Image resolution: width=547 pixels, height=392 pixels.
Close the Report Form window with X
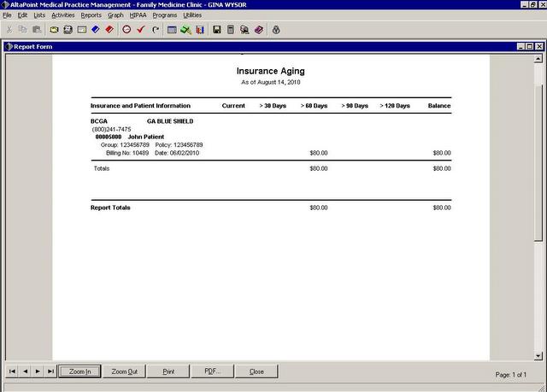point(539,46)
